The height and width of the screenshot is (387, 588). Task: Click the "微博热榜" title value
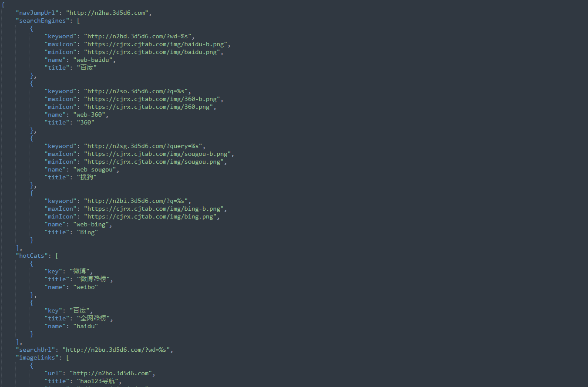click(93, 279)
